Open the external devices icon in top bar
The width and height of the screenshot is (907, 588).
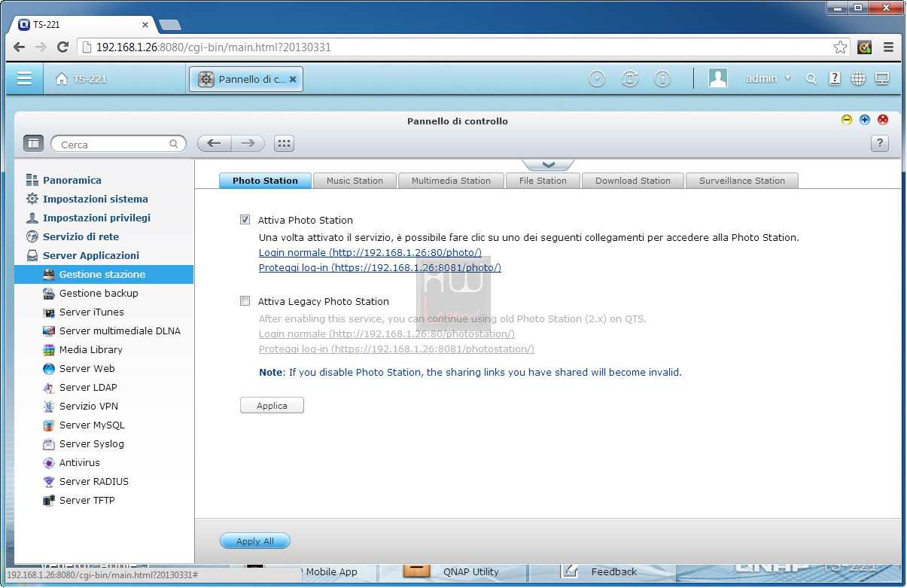click(630, 78)
